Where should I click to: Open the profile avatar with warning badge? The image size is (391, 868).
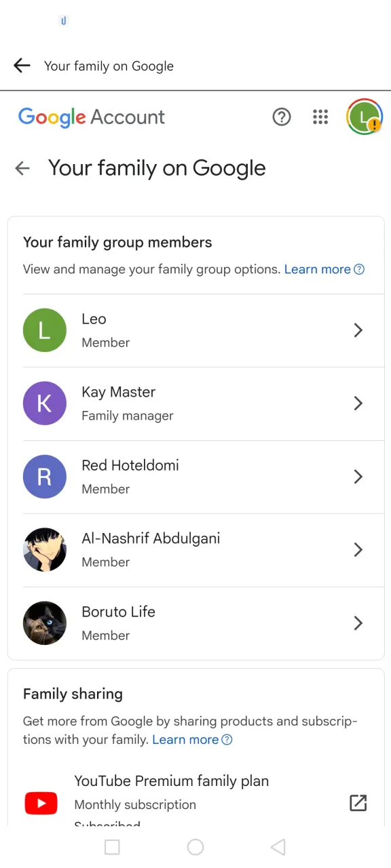tap(365, 117)
